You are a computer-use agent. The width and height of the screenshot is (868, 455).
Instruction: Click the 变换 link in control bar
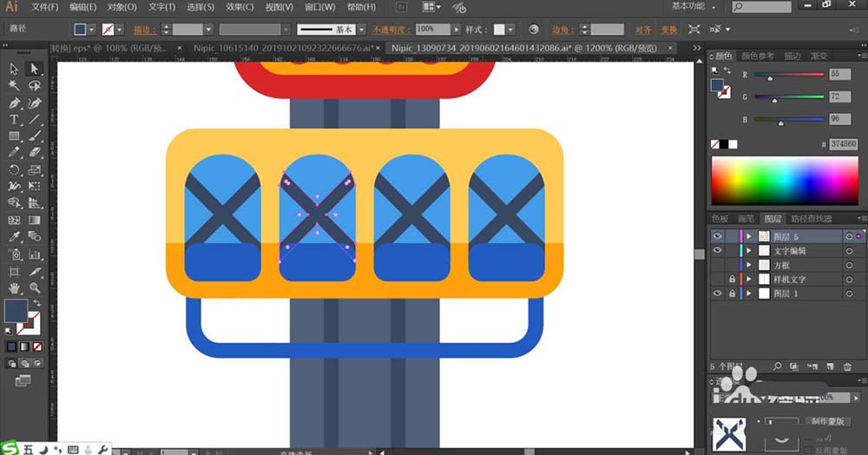tap(668, 30)
